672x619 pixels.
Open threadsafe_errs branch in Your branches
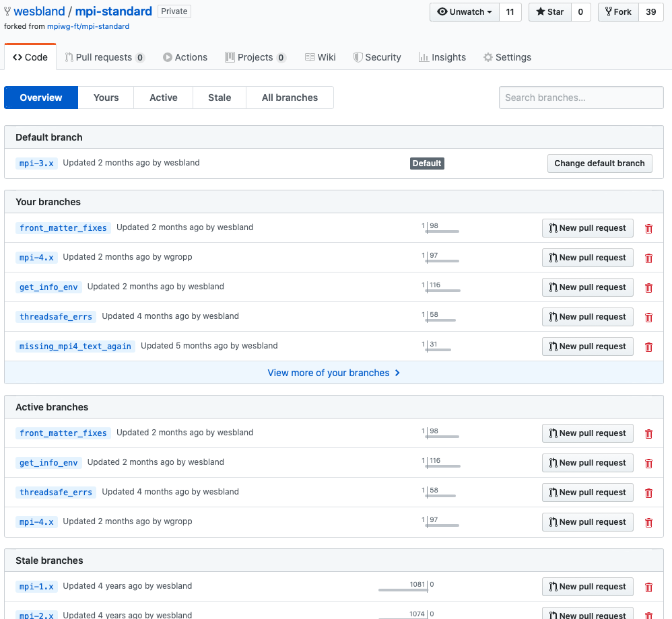pos(56,317)
